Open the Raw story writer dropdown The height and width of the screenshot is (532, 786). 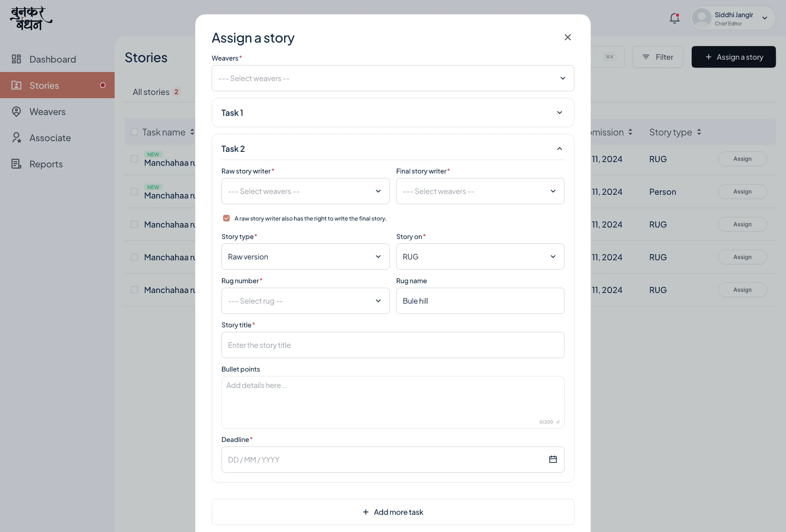305,191
